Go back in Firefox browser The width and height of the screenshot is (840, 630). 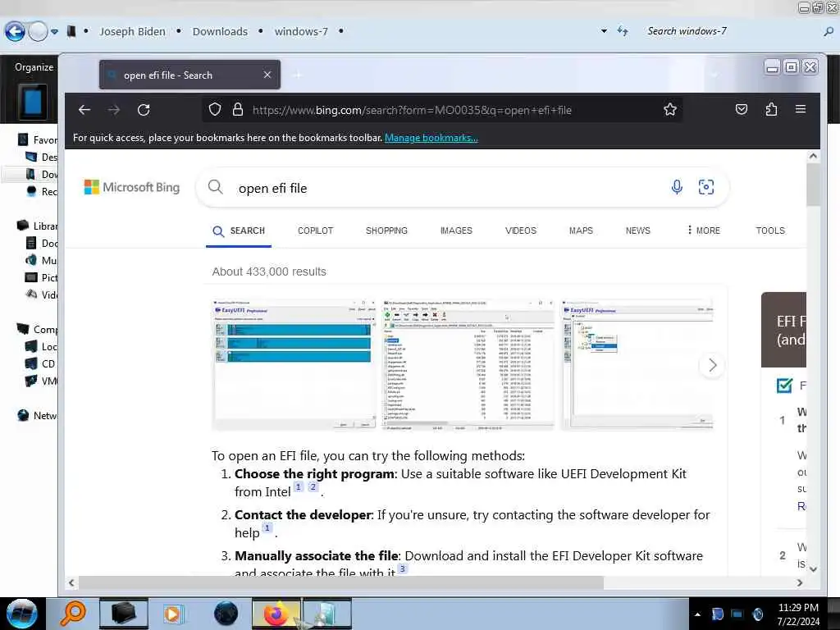click(84, 110)
